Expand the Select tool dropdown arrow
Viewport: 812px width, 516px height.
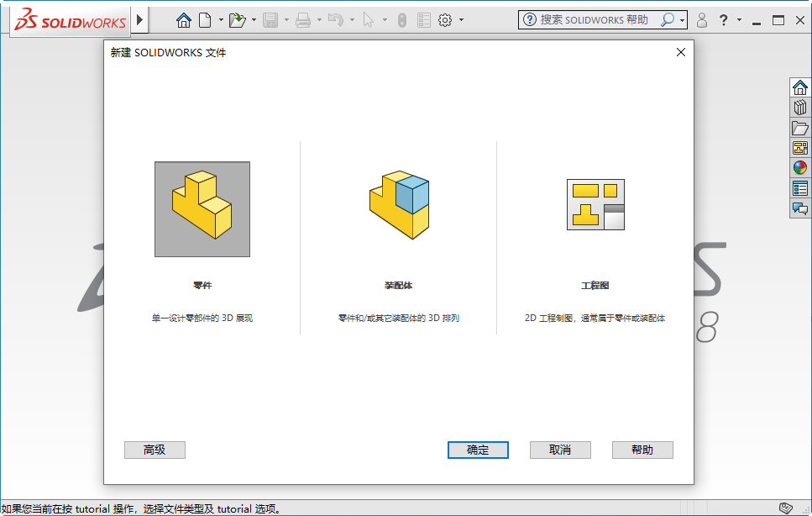(385, 20)
